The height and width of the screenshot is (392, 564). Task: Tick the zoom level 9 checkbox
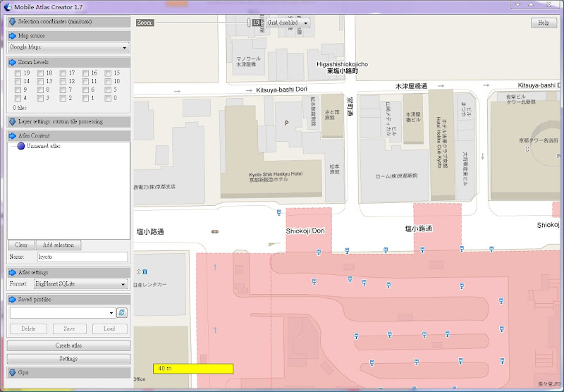(18, 90)
